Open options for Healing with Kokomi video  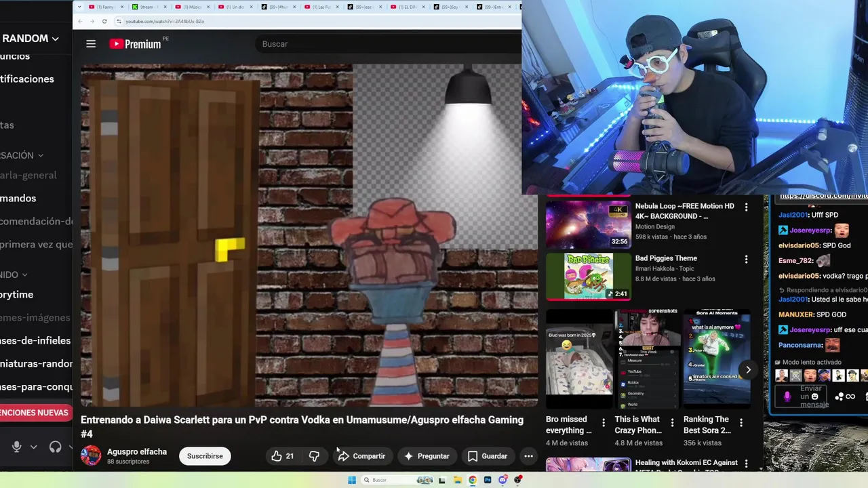(x=746, y=464)
